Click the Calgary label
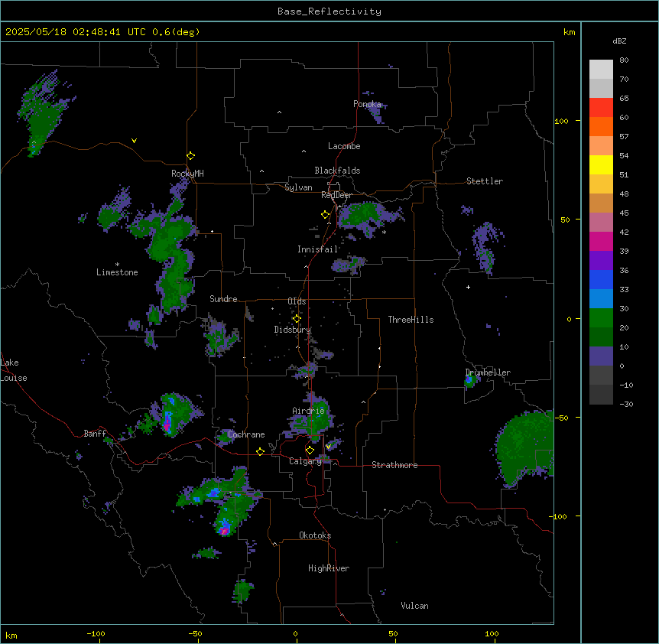The width and height of the screenshot is (659, 644). [x=305, y=461]
